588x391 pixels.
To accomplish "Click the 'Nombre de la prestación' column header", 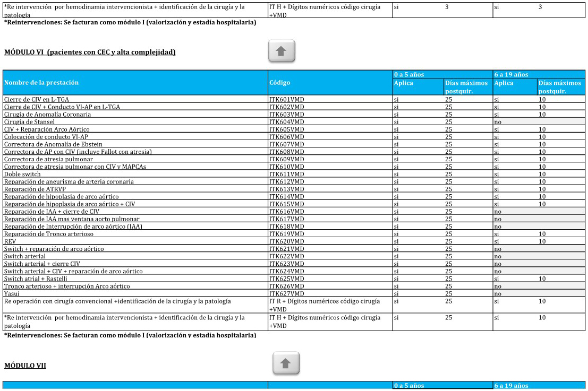I will (x=41, y=83).
